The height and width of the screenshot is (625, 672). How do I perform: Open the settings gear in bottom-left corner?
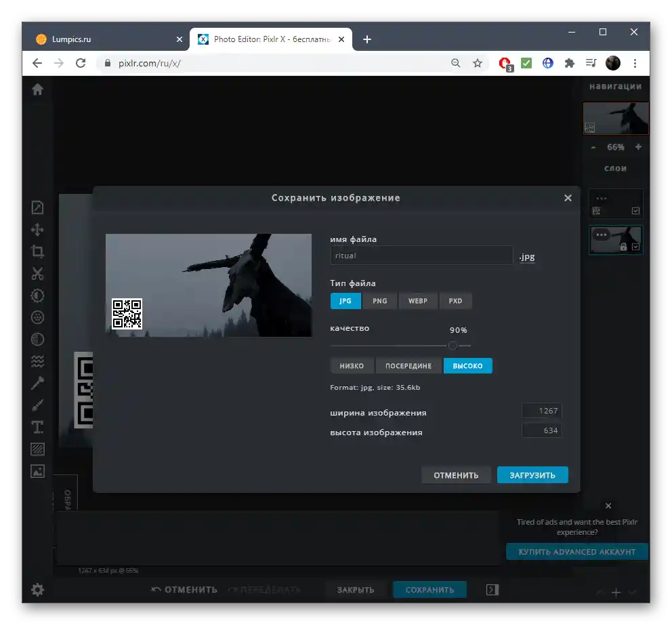[x=37, y=590]
